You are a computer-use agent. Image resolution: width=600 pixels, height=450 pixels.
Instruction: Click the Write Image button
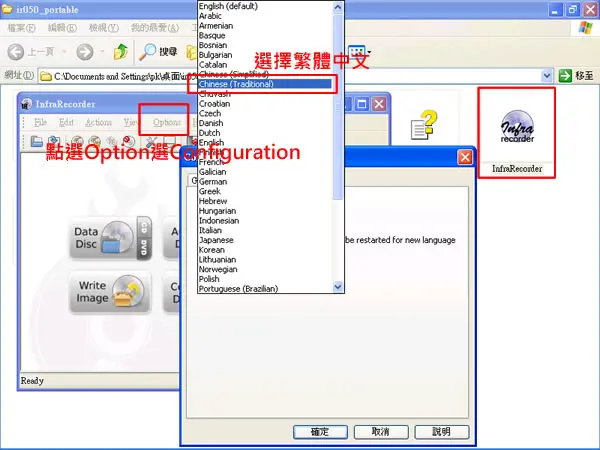click(x=111, y=292)
